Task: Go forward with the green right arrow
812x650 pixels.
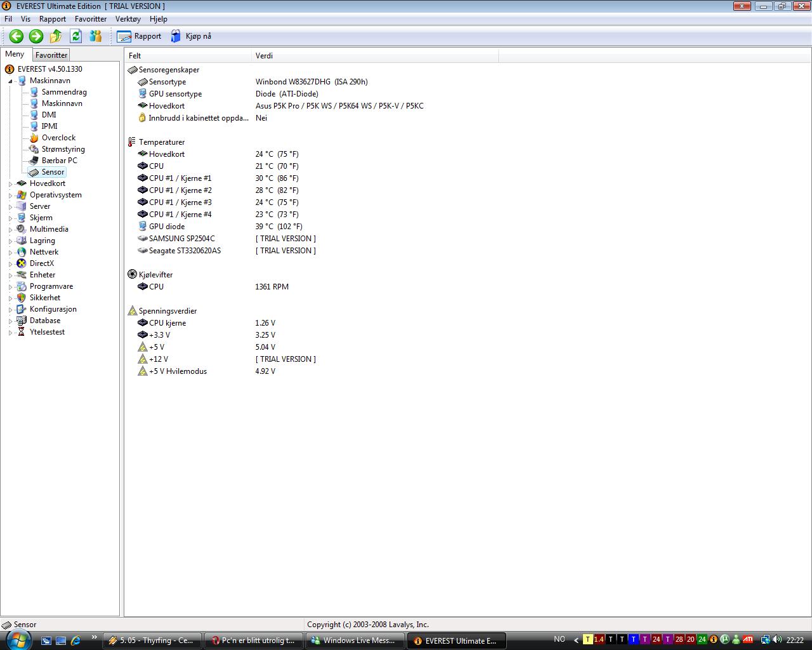Action: [x=36, y=36]
